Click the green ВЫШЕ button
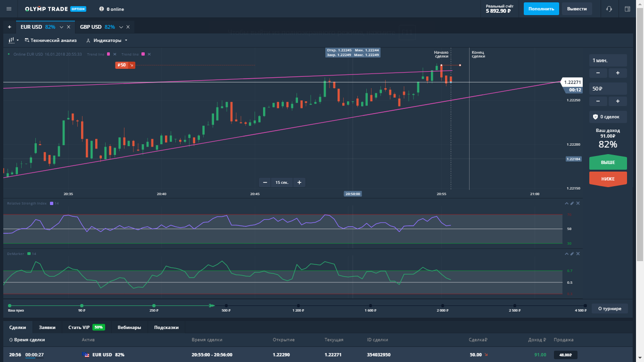This screenshot has height=362, width=644. 608,162
